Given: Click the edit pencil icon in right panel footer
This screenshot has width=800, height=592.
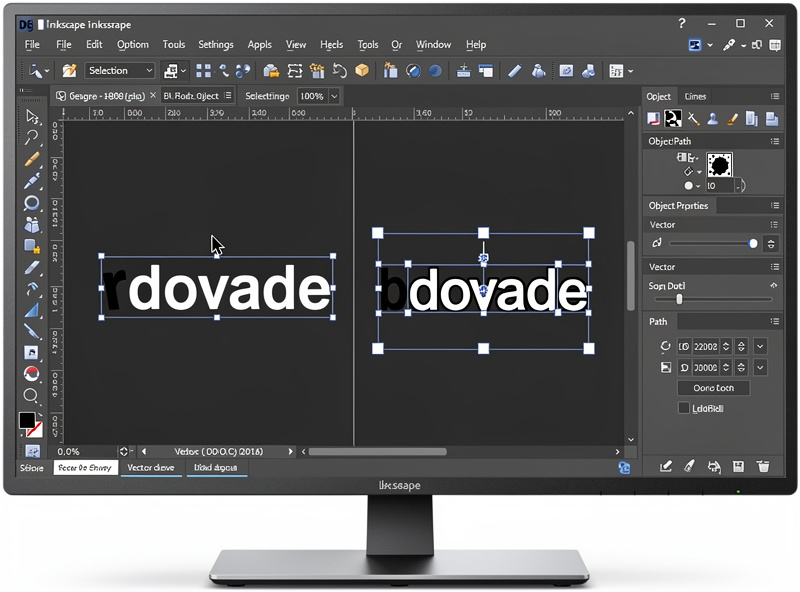Looking at the screenshot, I should pos(666,466).
